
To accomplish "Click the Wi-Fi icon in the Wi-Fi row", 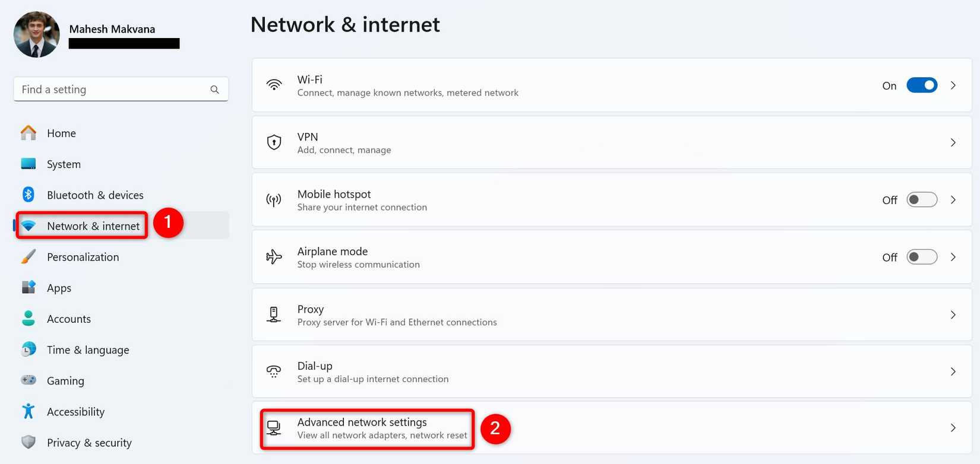I will pyautogui.click(x=274, y=85).
